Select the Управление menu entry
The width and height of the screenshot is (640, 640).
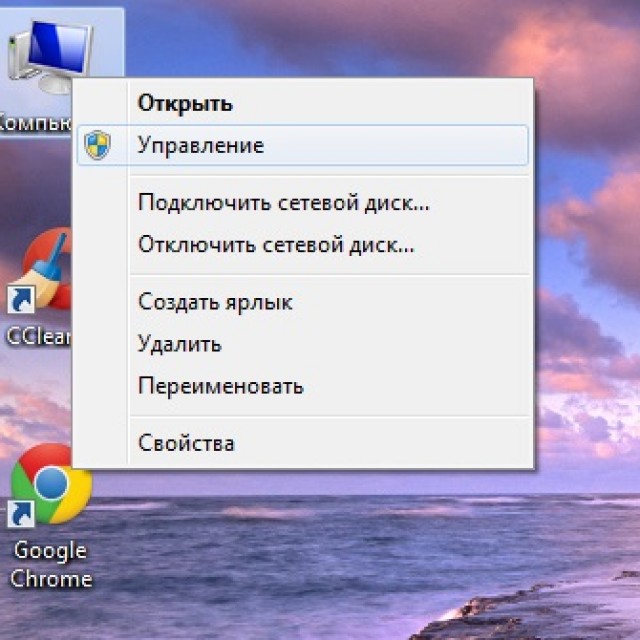[303, 145]
